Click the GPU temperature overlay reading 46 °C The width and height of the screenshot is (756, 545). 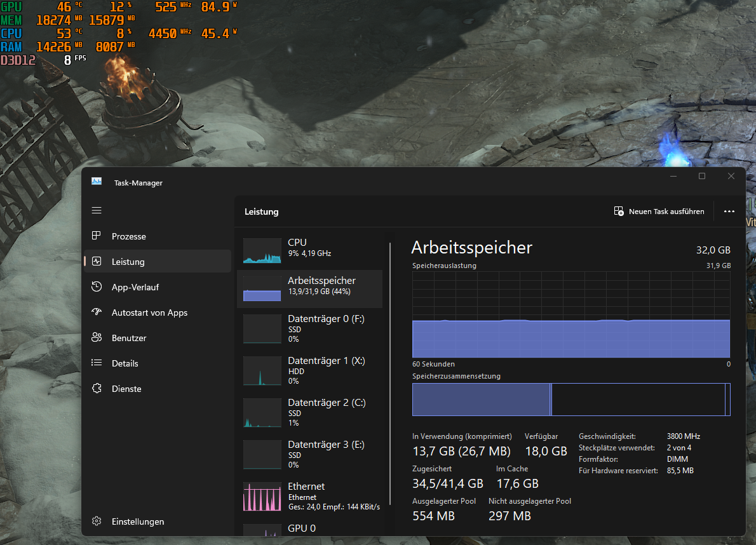point(69,7)
